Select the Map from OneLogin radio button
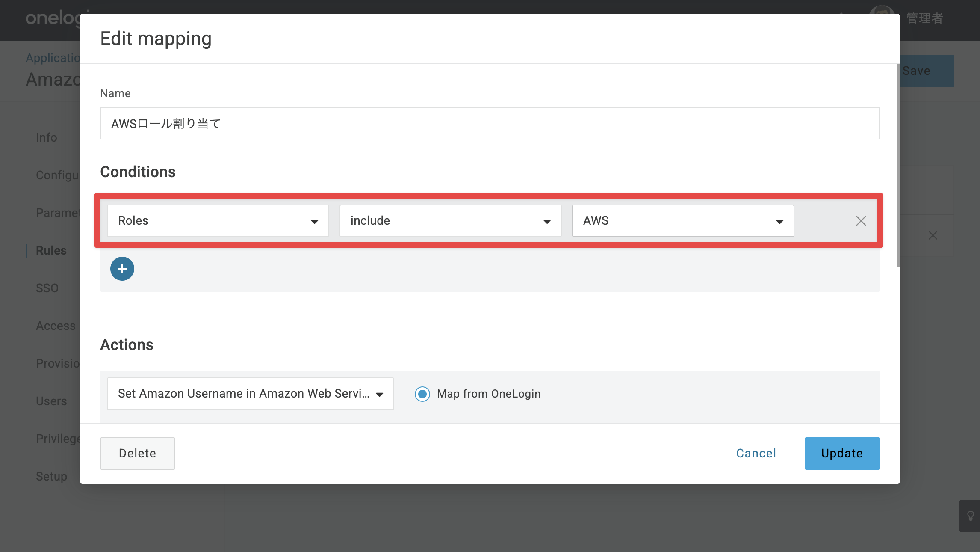This screenshot has width=980, height=552. click(422, 394)
